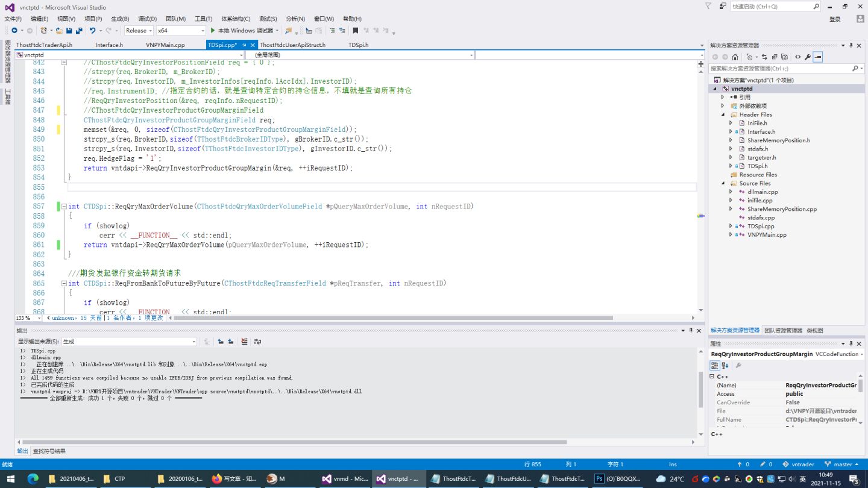Open the Release configuration dropdown
868x488 pixels.
pos(139,31)
